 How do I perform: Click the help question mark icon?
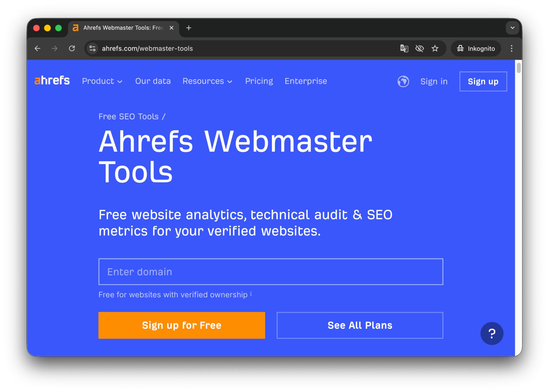[x=492, y=334]
